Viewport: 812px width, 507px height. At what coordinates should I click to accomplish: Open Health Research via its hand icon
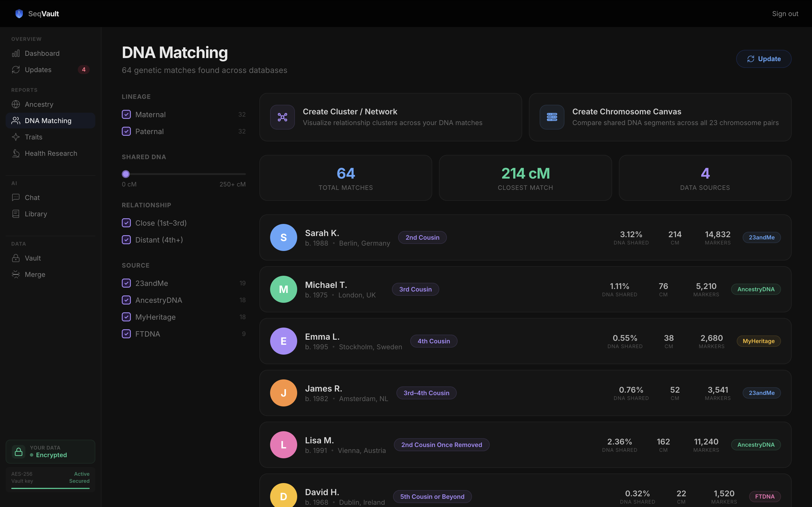[16, 153]
